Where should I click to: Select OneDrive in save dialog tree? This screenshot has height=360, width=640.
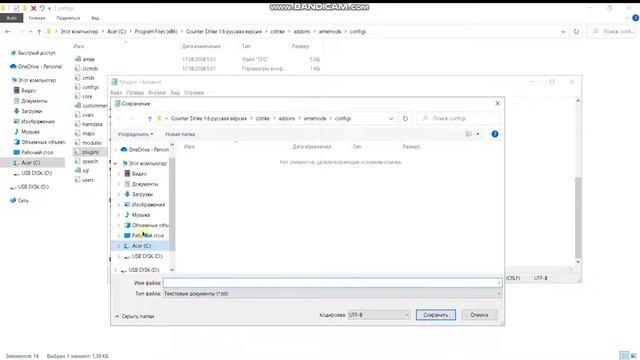point(145,150)
